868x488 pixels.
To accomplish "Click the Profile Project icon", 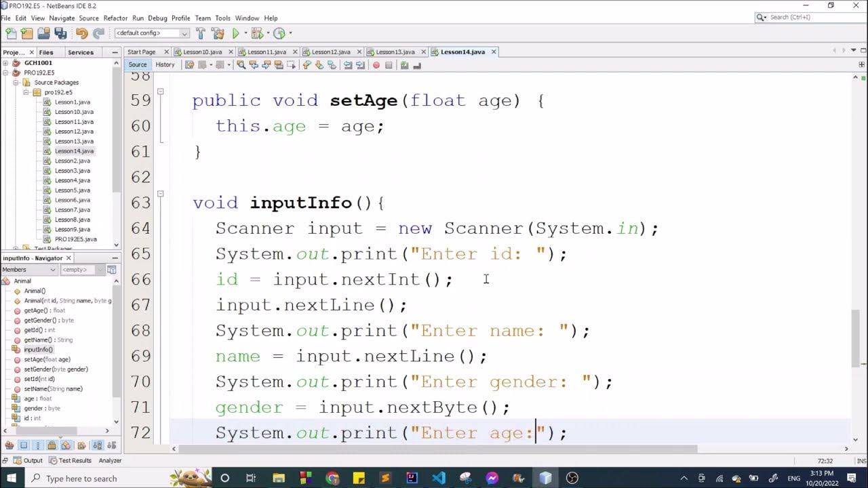I will [x=279, y=33].
